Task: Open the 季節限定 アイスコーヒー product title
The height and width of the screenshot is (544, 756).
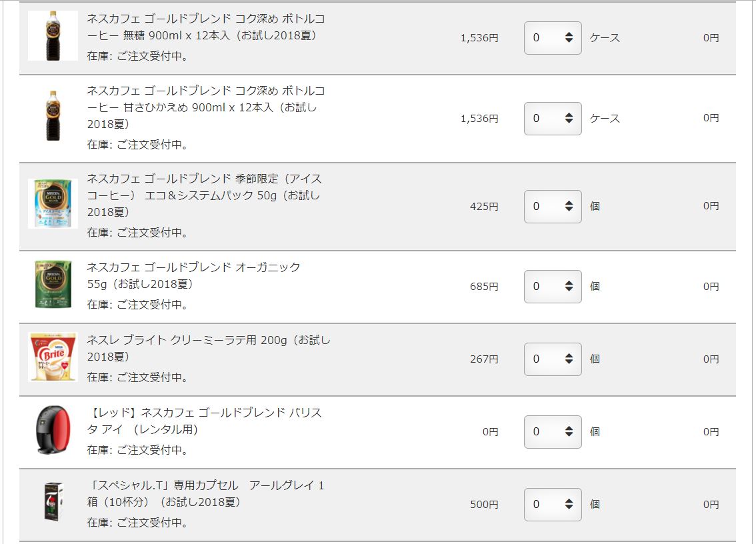Action: 205,195
